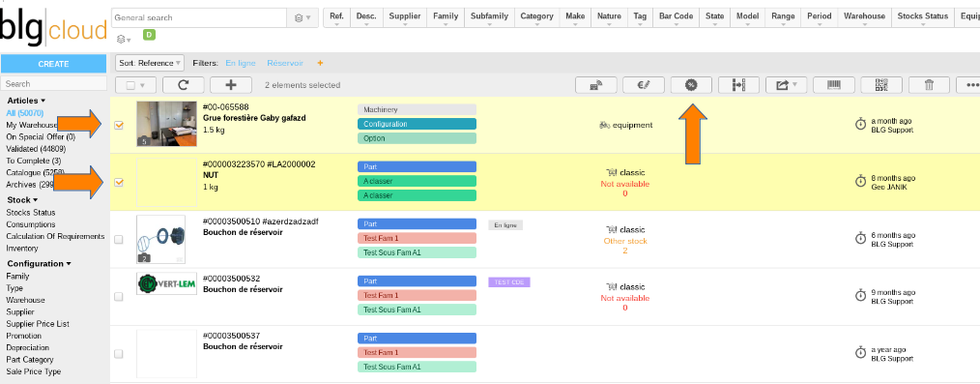Print barcodes using the barcode icon

click(834, 85)
